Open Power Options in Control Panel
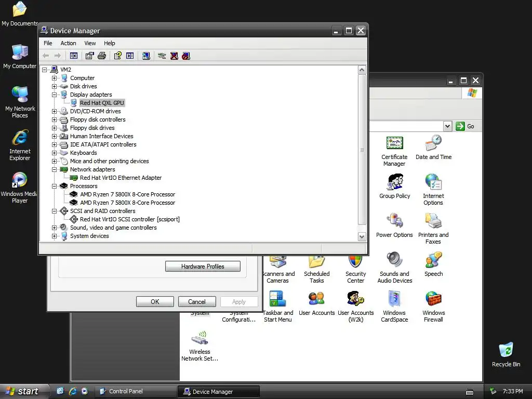532x399 pixels. (x=394, y=225)
